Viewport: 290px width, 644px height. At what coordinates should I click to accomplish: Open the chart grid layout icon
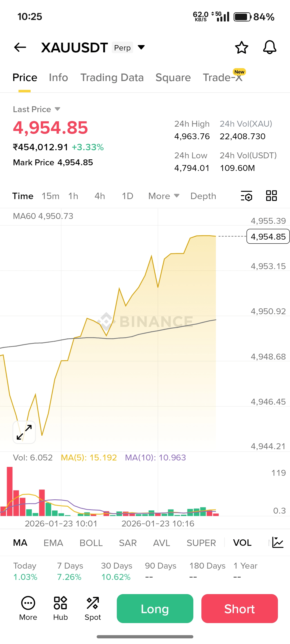pyautogui.click(x=271, y=196)
